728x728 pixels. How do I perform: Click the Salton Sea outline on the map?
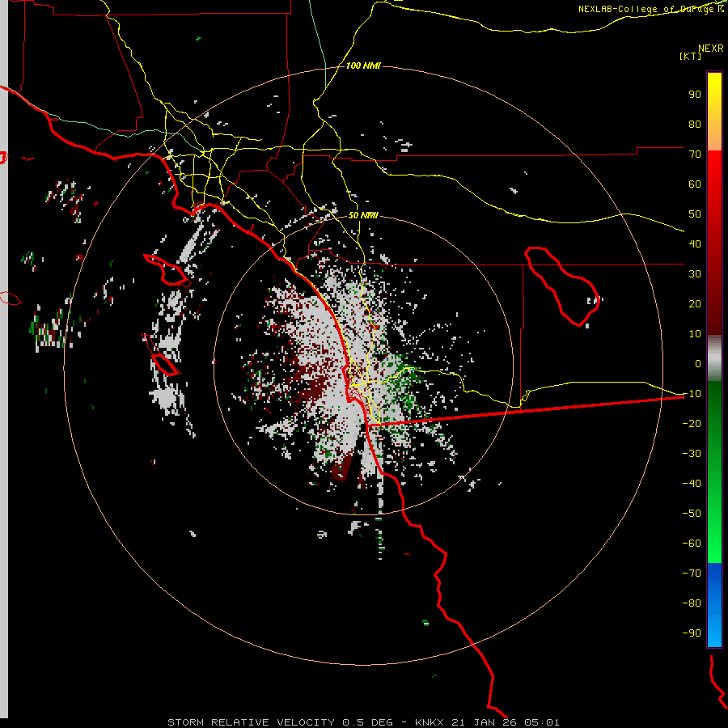click(563, 286)
